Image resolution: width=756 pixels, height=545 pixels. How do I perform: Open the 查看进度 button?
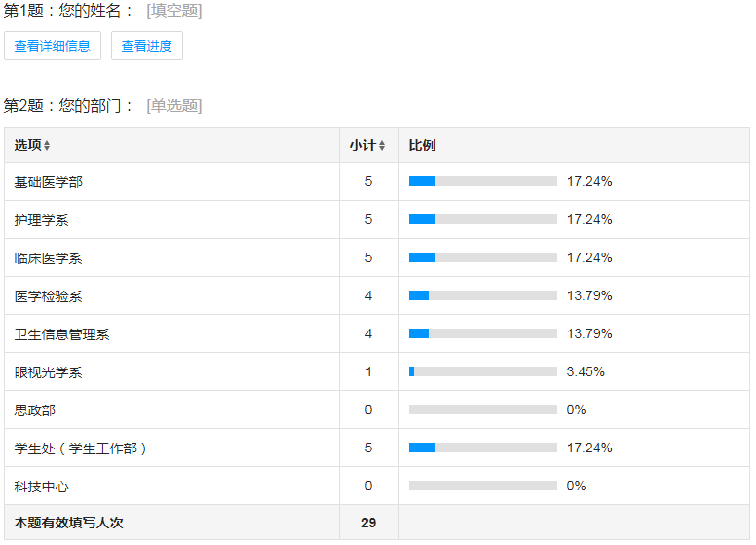(x=147, y=46)
